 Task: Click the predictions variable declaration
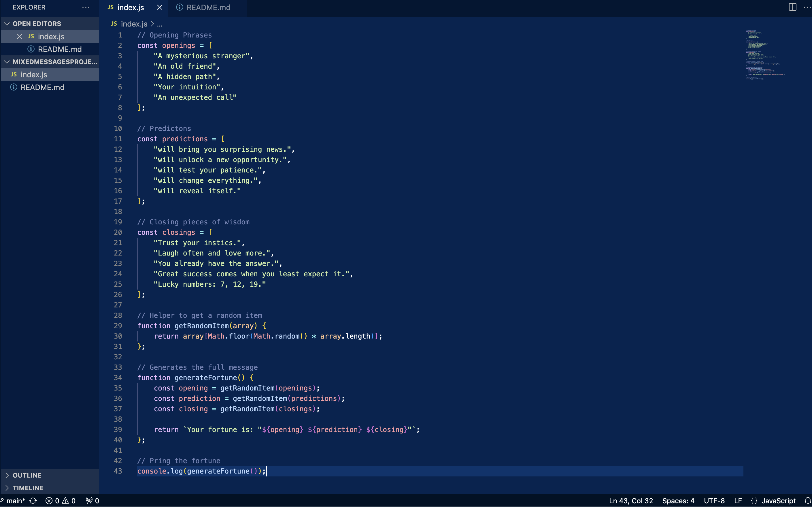coord(185,139)
